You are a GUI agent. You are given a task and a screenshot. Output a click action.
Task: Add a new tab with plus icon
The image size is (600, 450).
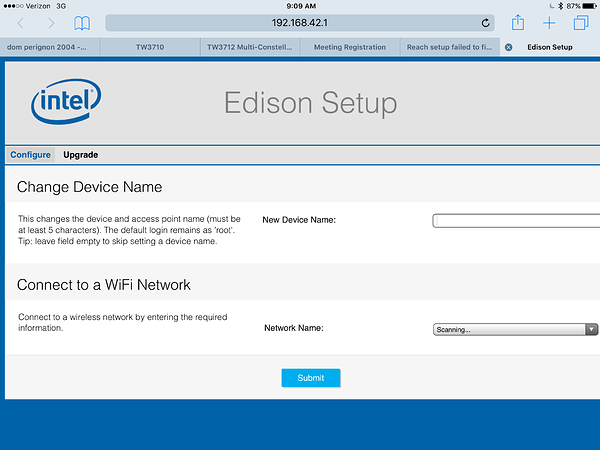(x=549, y=23)
